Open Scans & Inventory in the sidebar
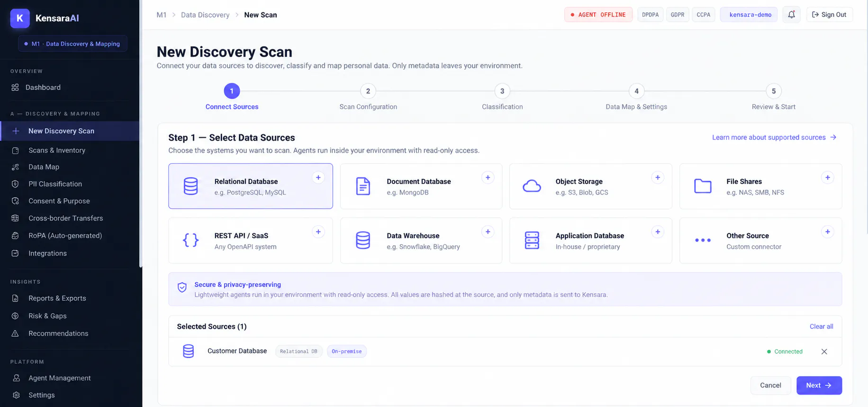 click(x=70, y=150)
